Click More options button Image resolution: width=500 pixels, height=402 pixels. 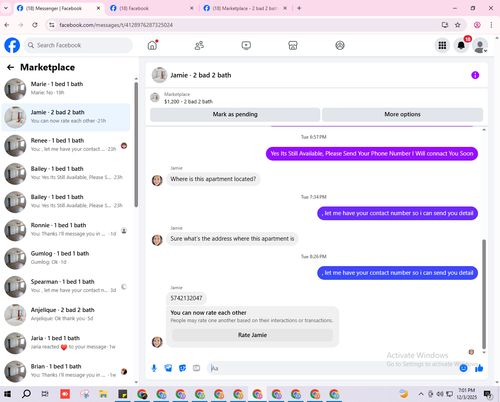[x=402, y=114]
